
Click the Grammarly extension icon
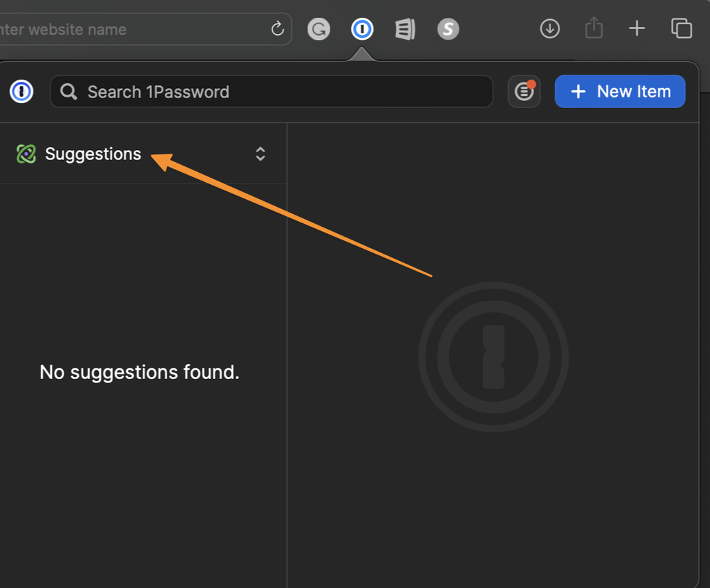point(318,29)
